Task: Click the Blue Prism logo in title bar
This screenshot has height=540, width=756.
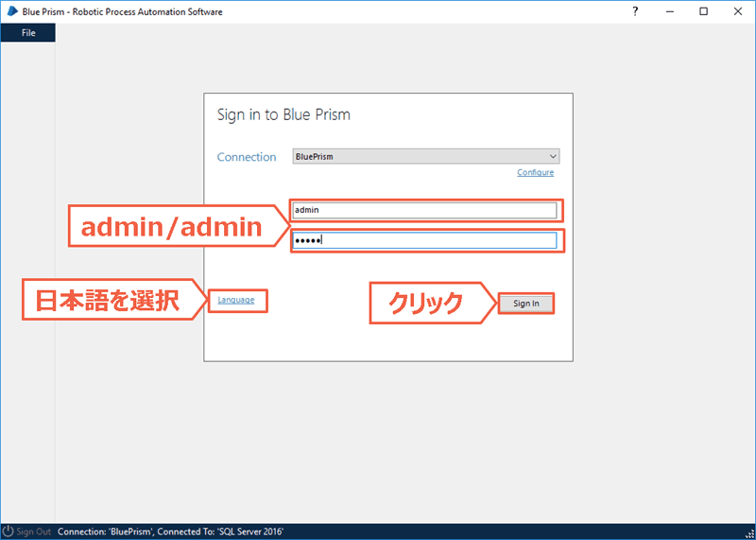Action: click(12, 11)
